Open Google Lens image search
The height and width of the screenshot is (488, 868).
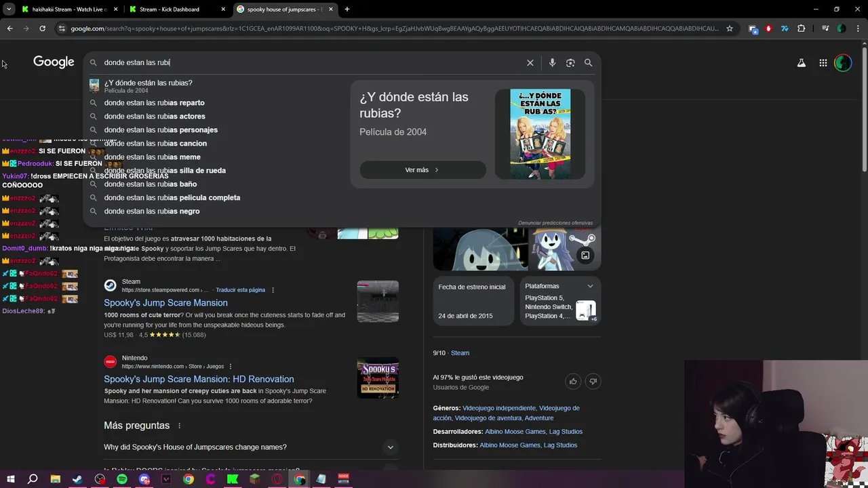(x=570, y=62)
